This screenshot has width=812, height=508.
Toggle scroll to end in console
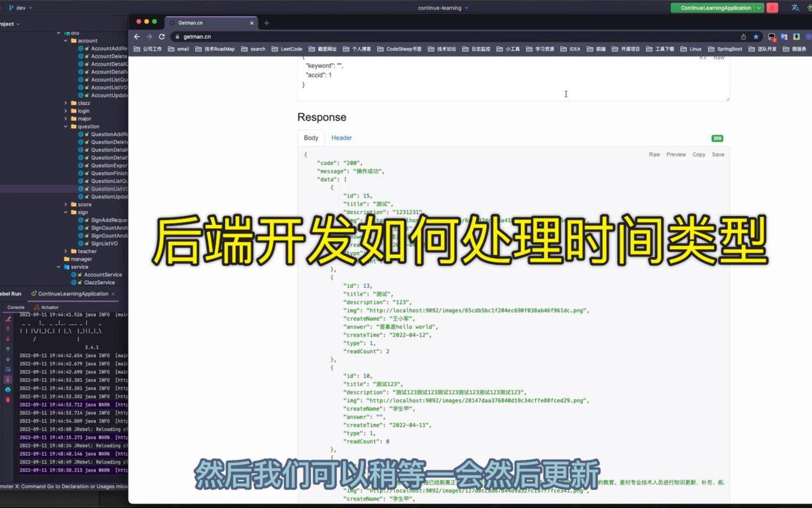[x=8, y=380]
